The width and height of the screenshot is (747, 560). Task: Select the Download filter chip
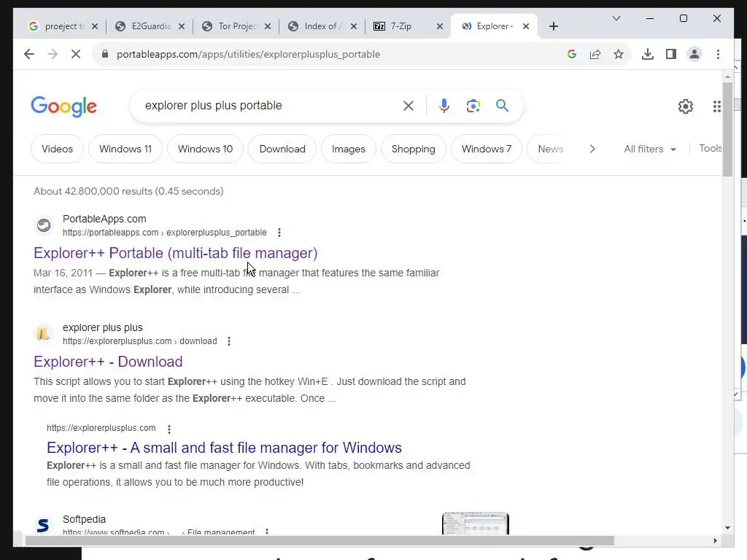[x=282, y=149]
